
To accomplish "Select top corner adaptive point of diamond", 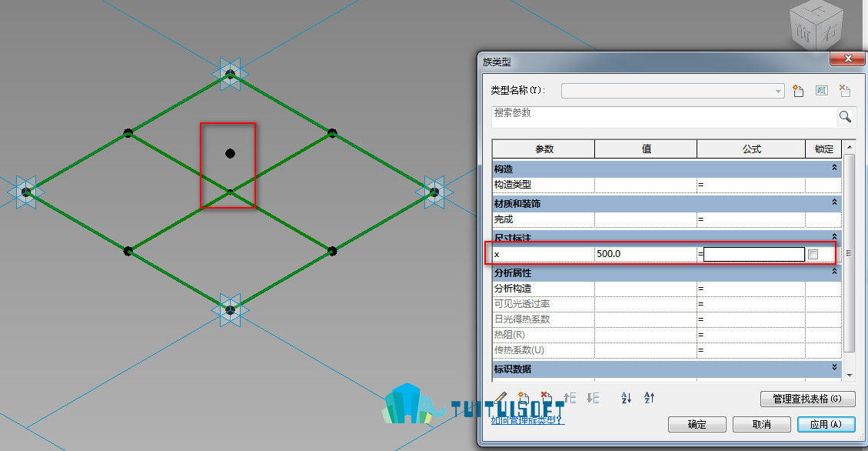I will [x=231, y=74].
